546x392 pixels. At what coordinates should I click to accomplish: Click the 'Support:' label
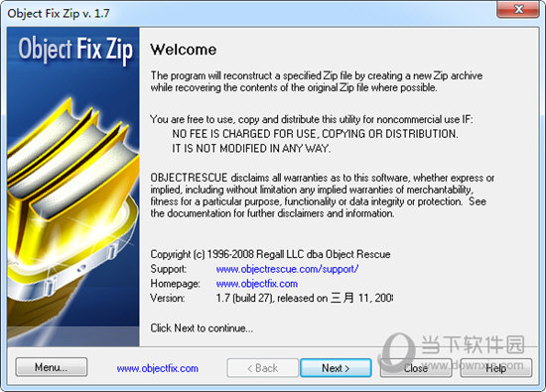click(x=168, y=269)
